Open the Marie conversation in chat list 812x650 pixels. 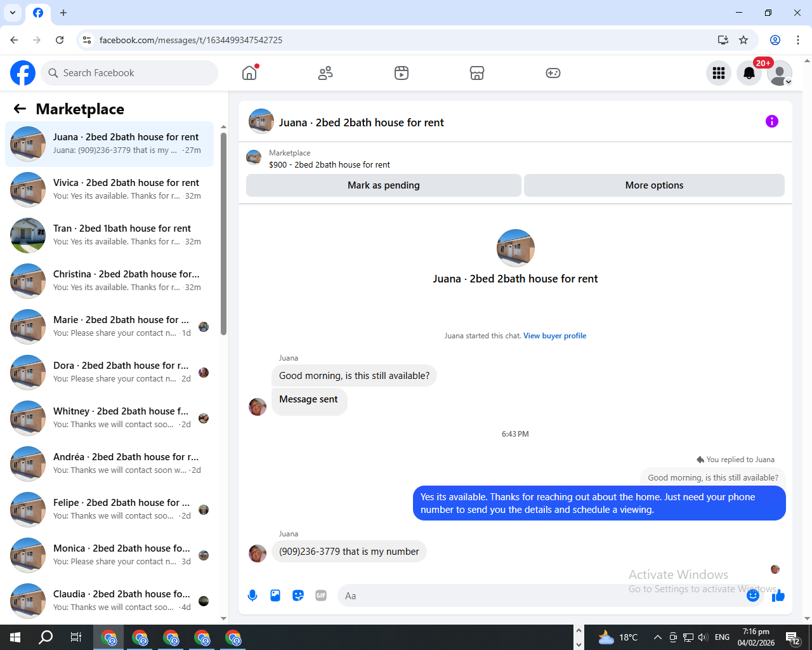pos(109,327)
